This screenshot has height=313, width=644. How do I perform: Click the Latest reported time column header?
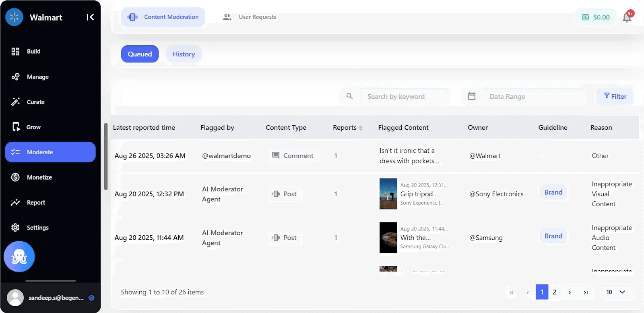[x=144, y=128]
